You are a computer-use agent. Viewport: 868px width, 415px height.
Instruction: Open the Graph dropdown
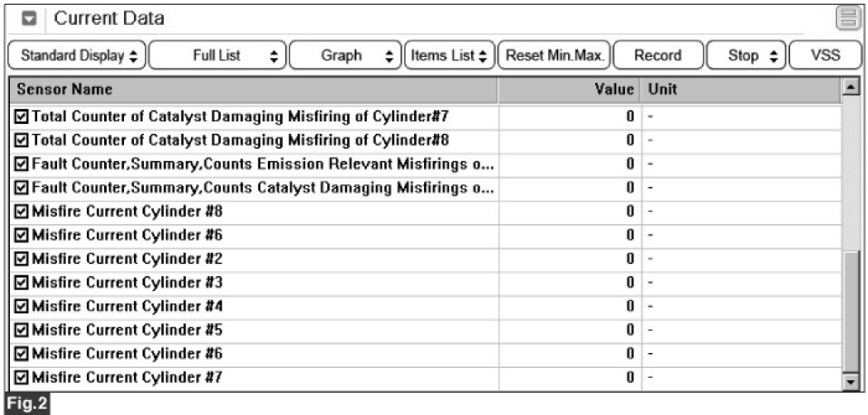point(346,55)
